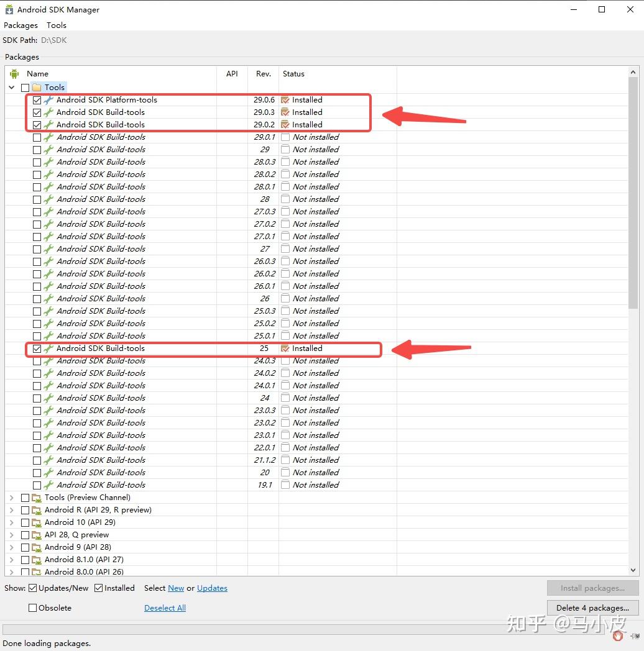Toggle the Tools folder checkbox
Image resolution: width=644 pixels, height=651 pixels.
pos(25,88)
